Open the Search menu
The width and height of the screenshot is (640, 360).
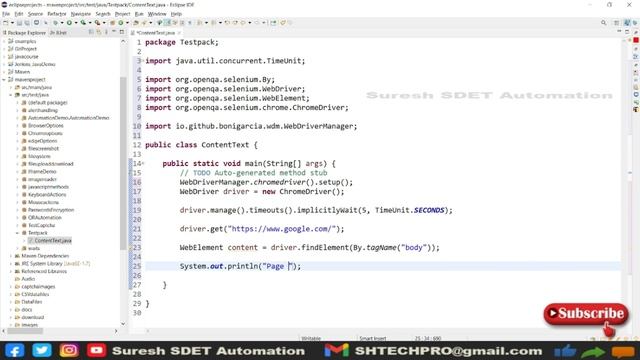pyautogui.click(x=103, y=14)
